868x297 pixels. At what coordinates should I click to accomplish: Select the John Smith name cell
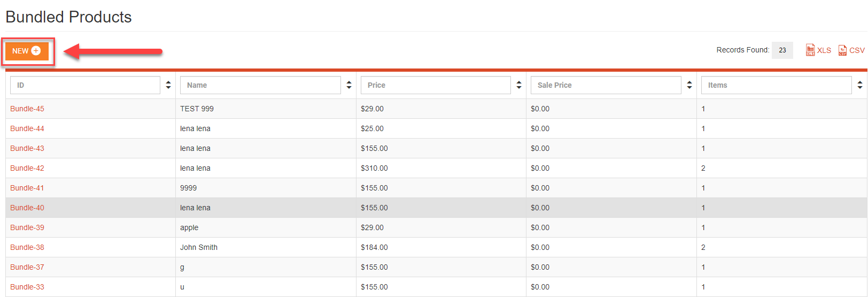click(x=266, y=247)
